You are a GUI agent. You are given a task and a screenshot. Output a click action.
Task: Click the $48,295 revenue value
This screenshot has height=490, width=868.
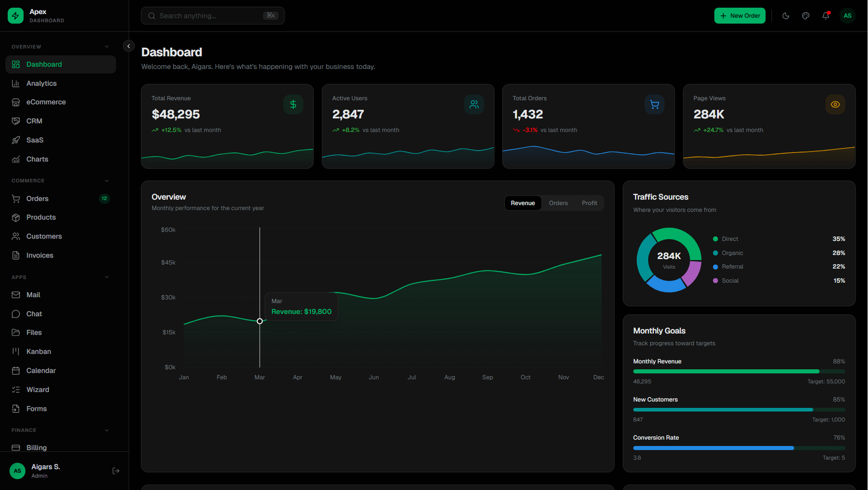(x=176, y=114)
